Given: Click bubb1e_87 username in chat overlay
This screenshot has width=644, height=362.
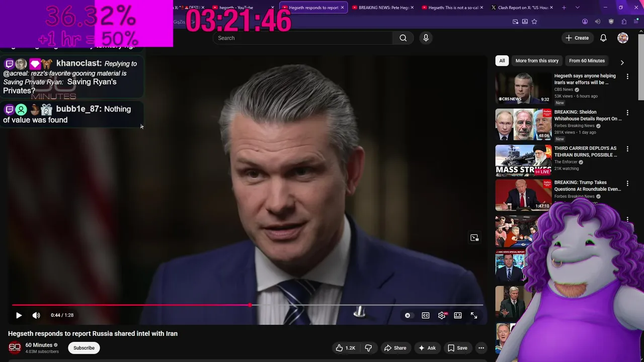Looking at the screenshot, I should [78, 109].
